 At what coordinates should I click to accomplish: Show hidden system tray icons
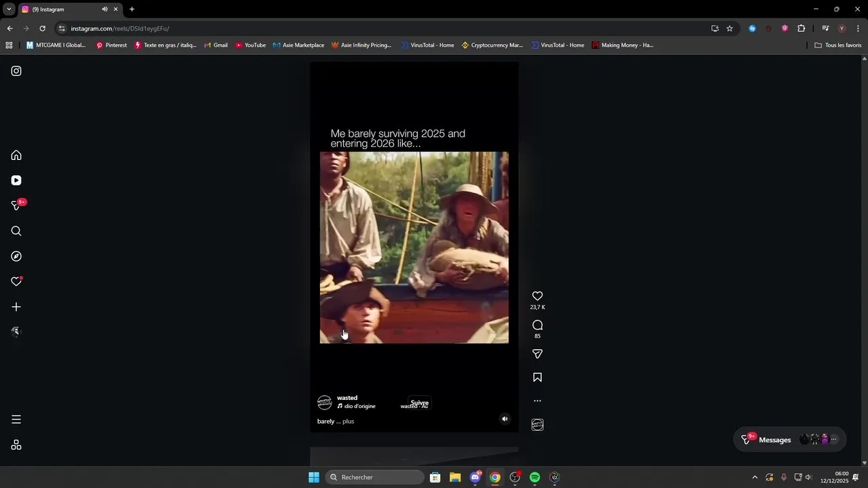755,477
